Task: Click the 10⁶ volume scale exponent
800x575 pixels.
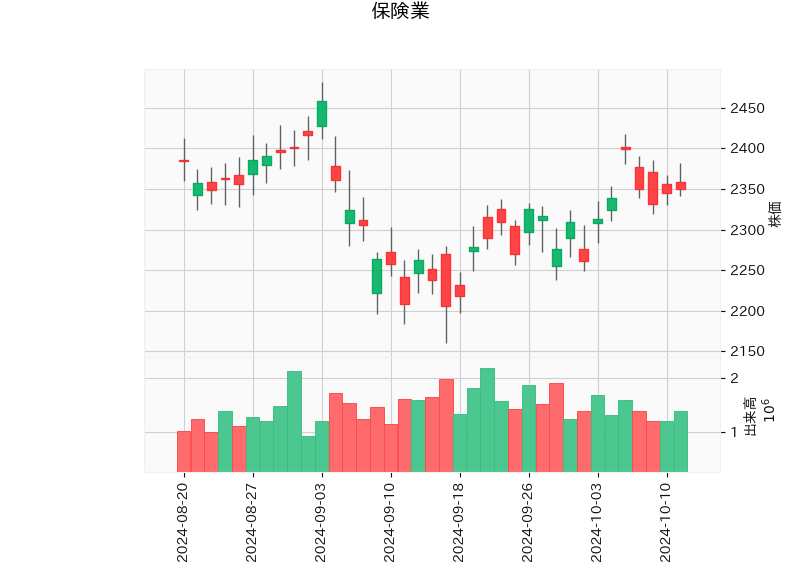Action: pyautogui.click(x=769, y=411)
